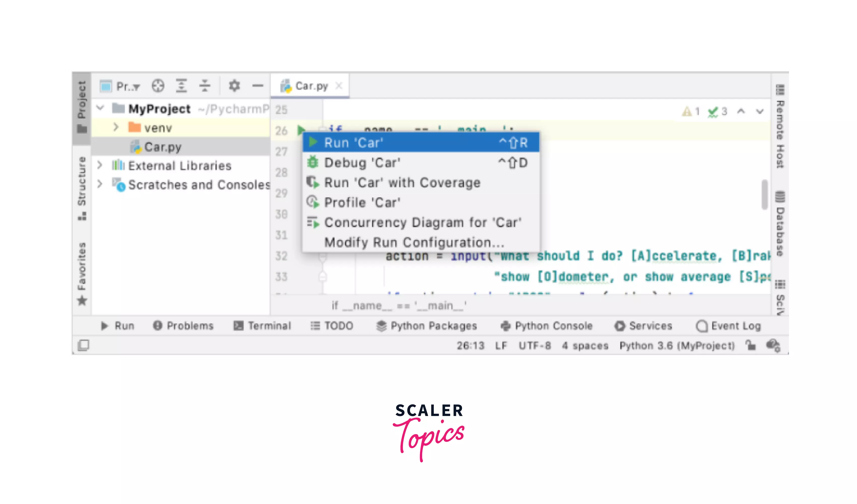Change file encoding UTF-8

535,345
